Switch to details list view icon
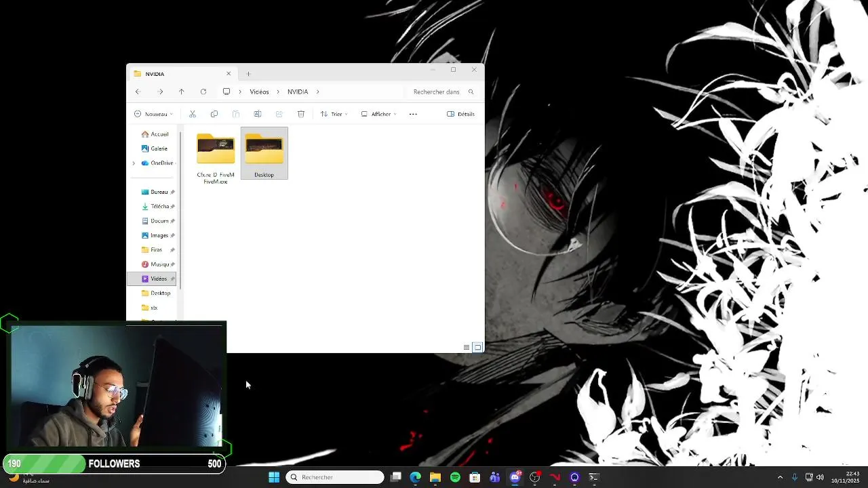Image resolution: width=868 pixels, height=488 pixels. coord(467,347)
